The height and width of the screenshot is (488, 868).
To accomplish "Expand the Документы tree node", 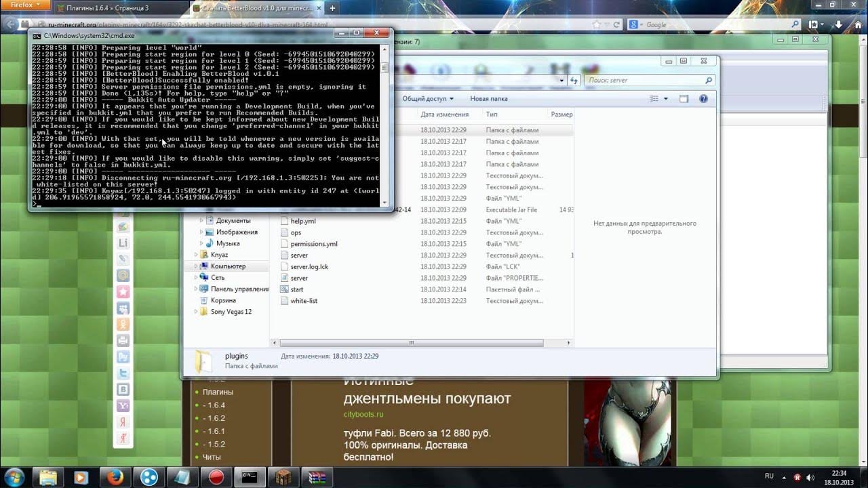I will 201,221.
